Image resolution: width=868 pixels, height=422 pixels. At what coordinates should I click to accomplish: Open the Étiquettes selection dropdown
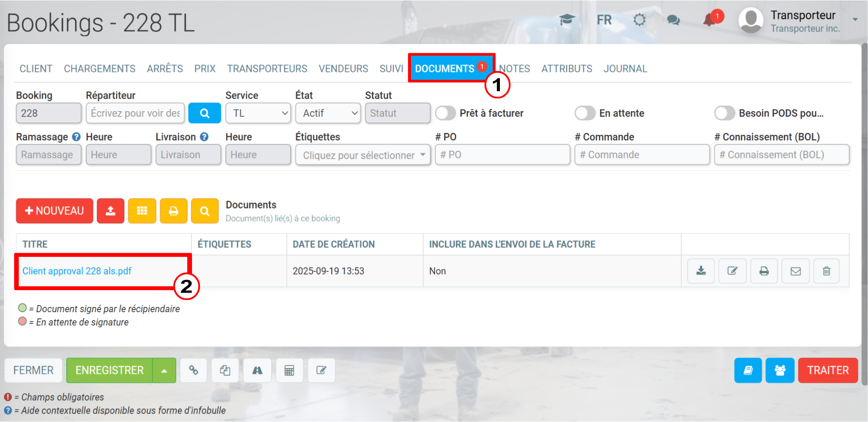point(363,155)
